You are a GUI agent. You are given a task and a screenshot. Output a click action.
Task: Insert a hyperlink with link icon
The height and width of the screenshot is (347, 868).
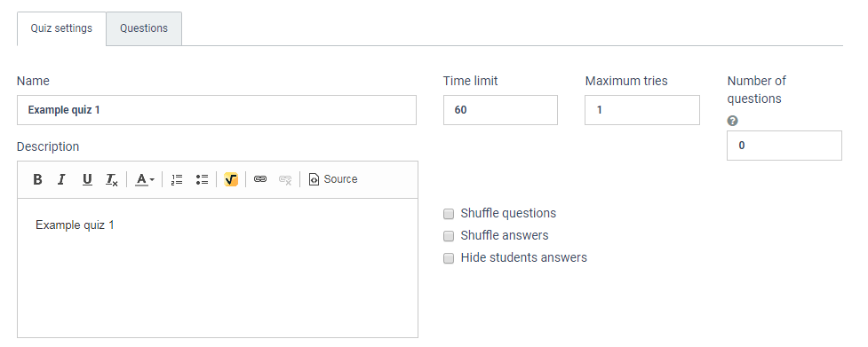[260, 179]
